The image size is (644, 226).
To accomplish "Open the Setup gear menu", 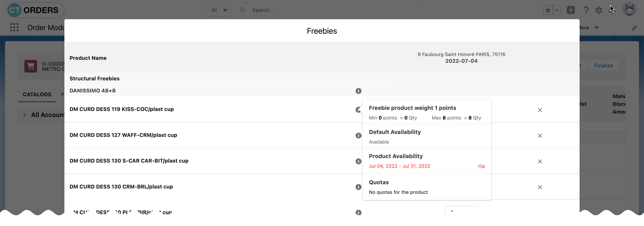I will click(599, 10).
